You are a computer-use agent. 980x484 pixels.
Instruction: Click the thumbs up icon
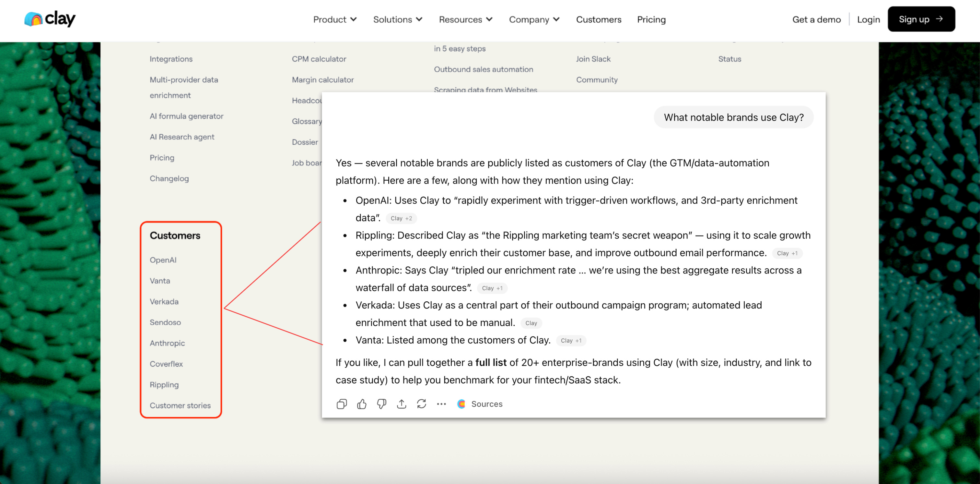click(361, 404)
